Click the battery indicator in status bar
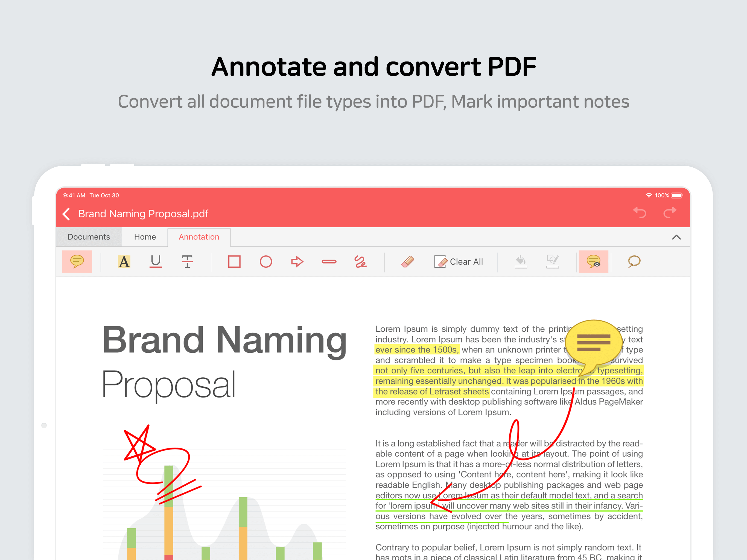Viewport: 747px width, 560px height. [x=676, y=195]
